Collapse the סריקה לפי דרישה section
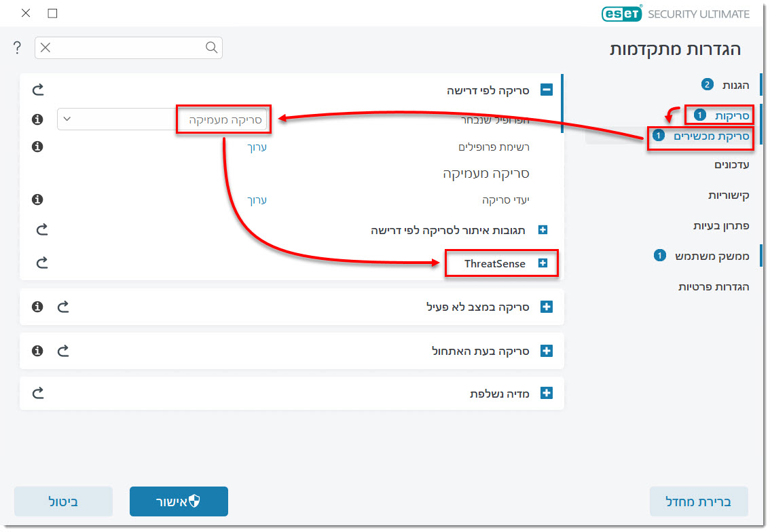The height and width of the screenshot is (532, 770). coord(547,90)
